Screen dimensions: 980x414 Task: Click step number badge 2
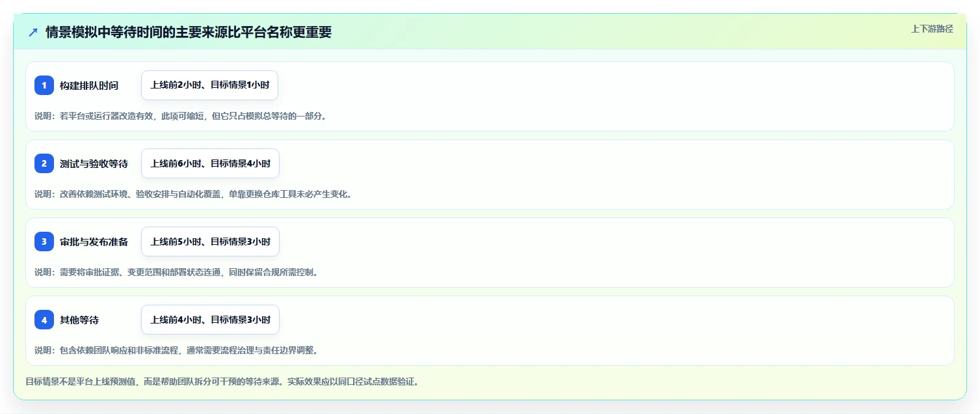[44, 163]
